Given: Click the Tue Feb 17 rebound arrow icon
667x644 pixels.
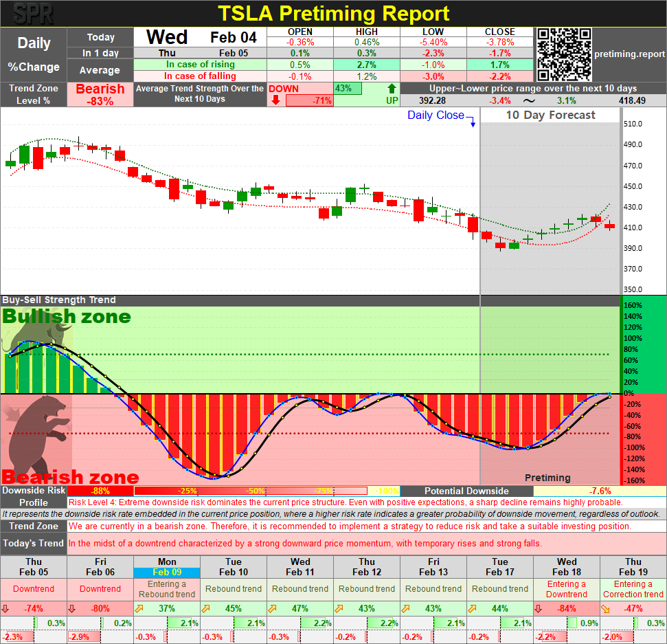Looking at the screenshot, I should point(472,609).
